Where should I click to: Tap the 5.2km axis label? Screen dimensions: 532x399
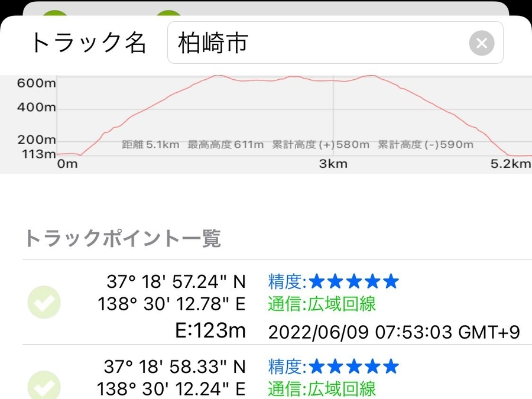click(511, 164)
